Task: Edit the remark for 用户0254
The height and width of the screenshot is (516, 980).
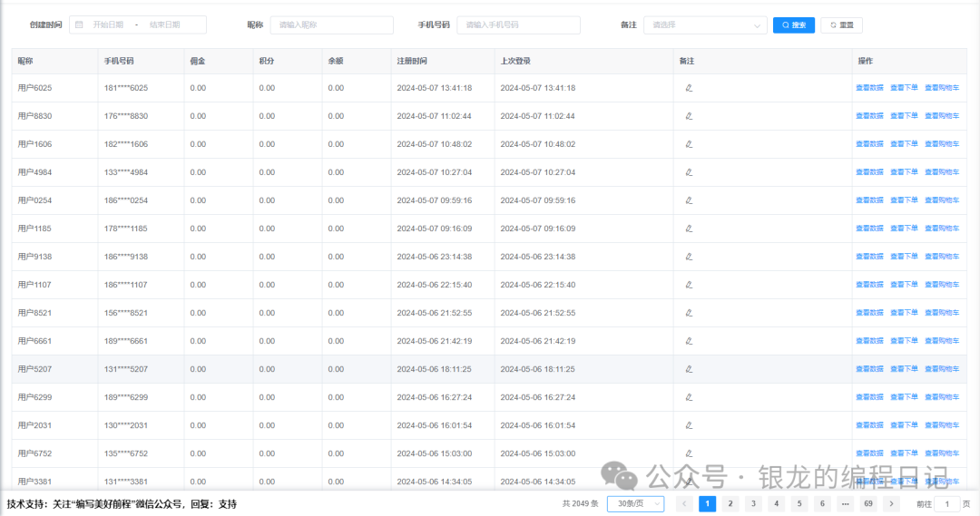Action: pos(689,200)
